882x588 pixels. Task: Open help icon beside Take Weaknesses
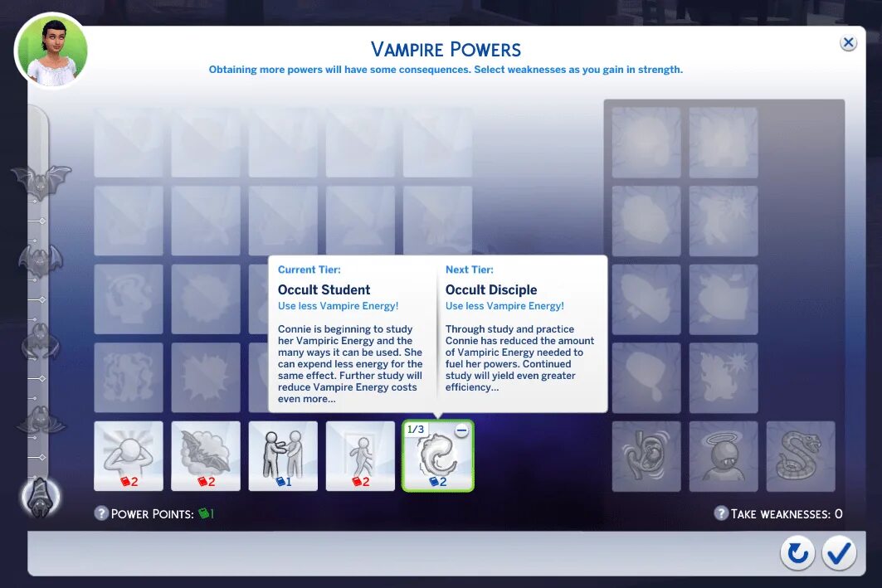click(721, 513)
